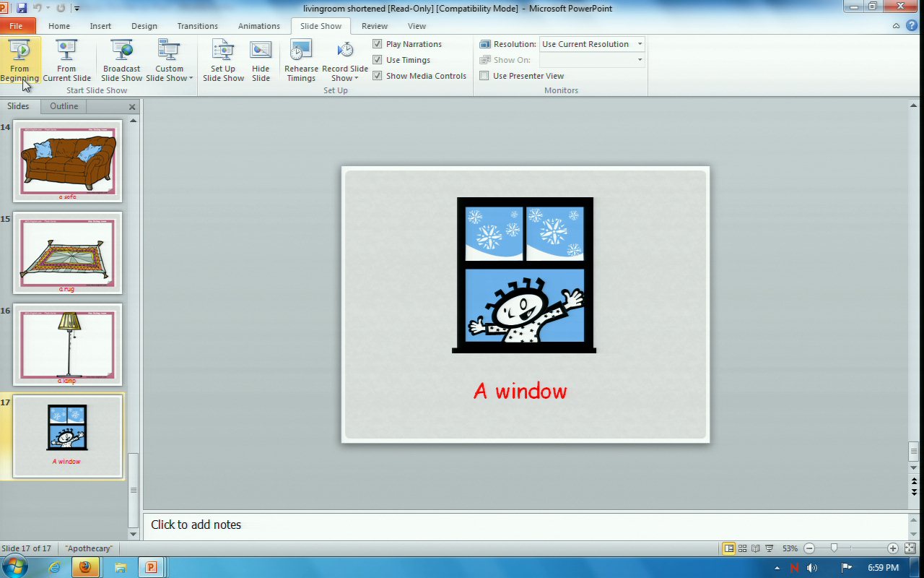Click the zoom in plus button

pos(893,548)
